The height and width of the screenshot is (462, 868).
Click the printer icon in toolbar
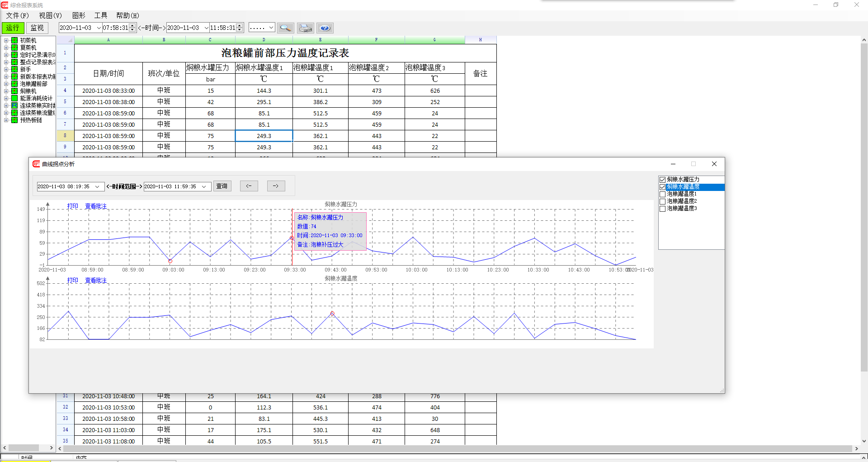coord(305,28)
